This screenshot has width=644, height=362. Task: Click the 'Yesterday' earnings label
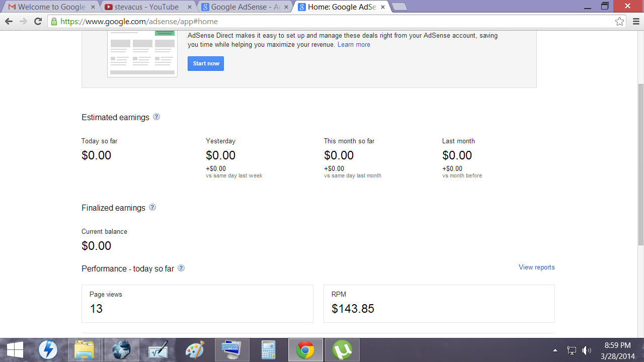[220, 141]
